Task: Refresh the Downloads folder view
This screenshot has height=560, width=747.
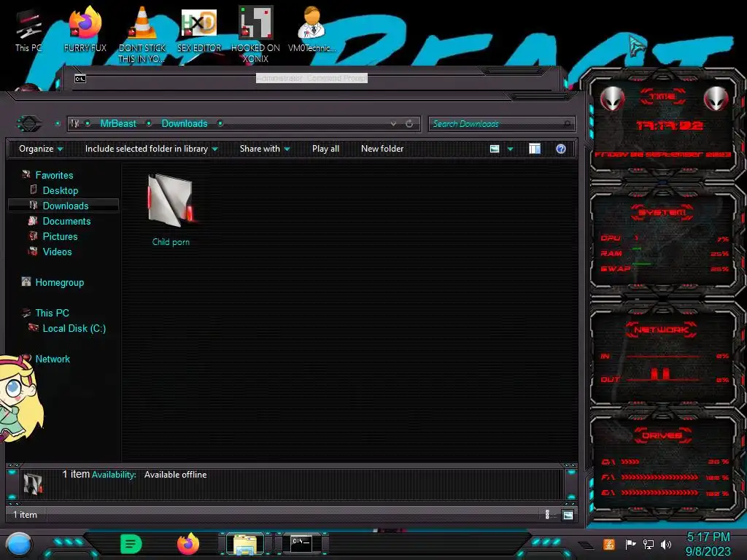Action: (x=409, y=124)
